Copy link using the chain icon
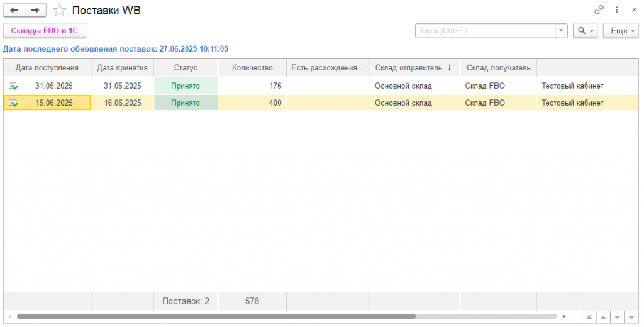Viewport: 644px width, 327px height. [x=599, y=10]
